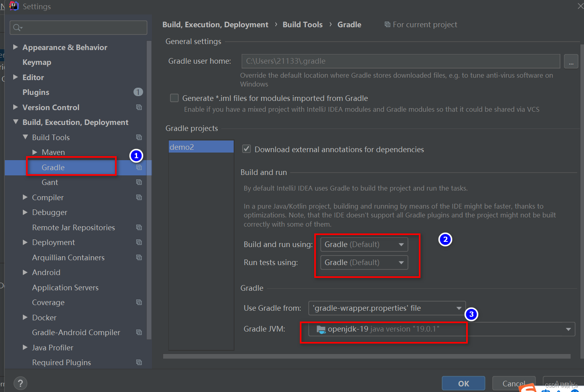Screen dimensions: 584x392
Task: Open Arquillian Containers page
Action: click(68, 257)
